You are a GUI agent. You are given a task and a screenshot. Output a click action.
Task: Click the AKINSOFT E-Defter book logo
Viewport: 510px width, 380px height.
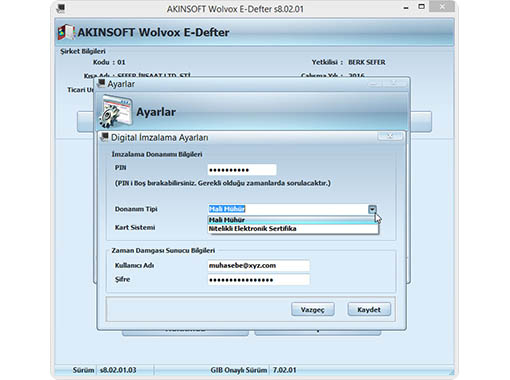tap(66, 32)
